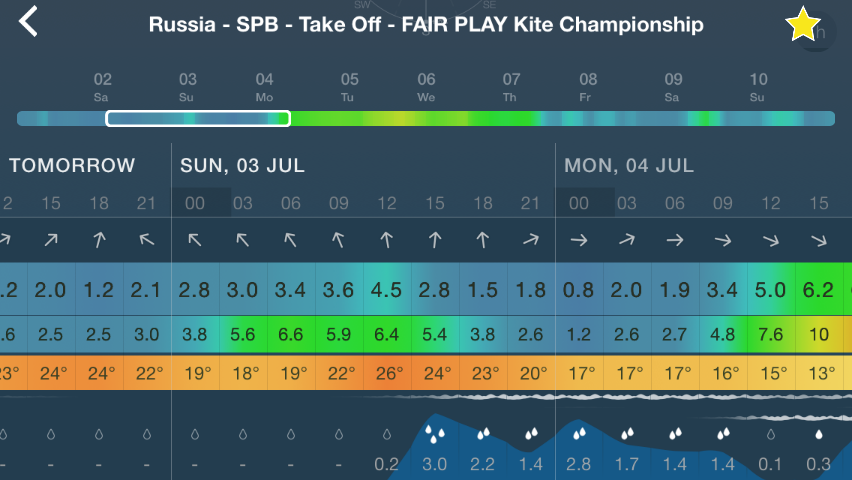Click the rain drops icon above 2.8
Viewport: 852px width, 480px height.
pyautogui.click(x=579, y=433)
